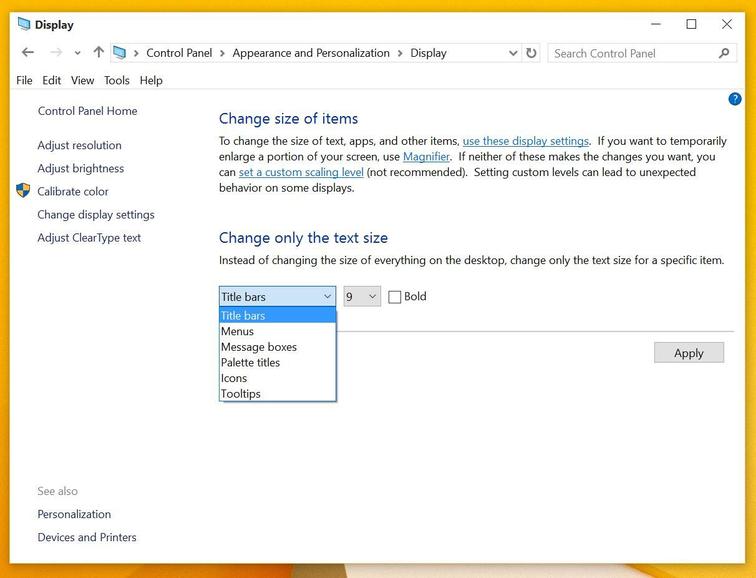The image size is (756, 578).
Task: Select Title bars in the list
Action: point(277,315)
